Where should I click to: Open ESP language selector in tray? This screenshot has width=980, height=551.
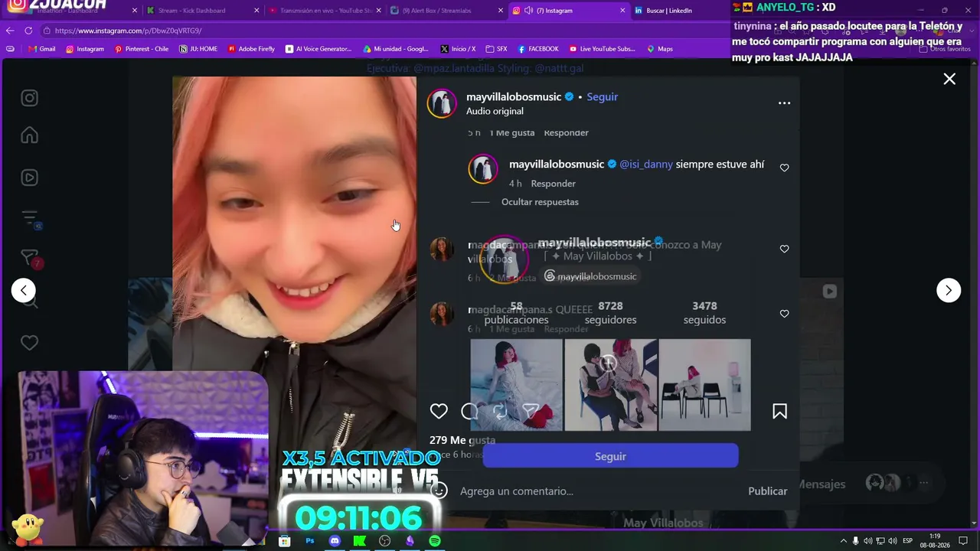click(x=907, y=541)
